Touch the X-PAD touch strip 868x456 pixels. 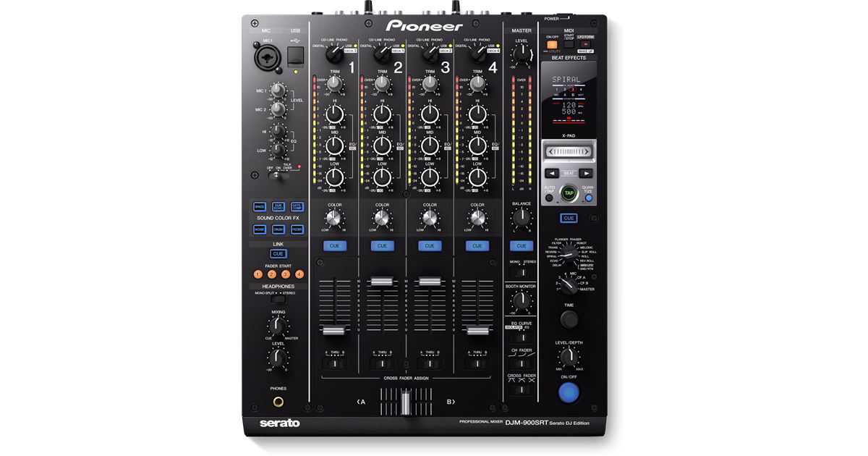click(569, 152)
